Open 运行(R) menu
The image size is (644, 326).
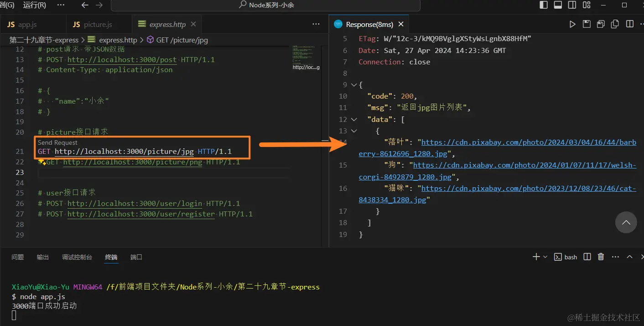[34, 5]
